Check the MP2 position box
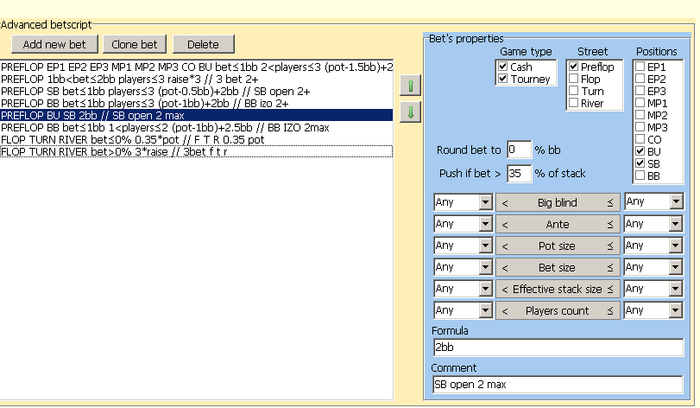This screenshot has height=408, width=700. (x=640, y=115)
